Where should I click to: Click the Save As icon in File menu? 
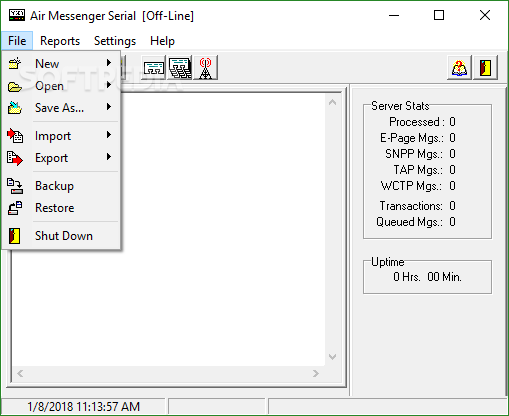tap(15, 108)
